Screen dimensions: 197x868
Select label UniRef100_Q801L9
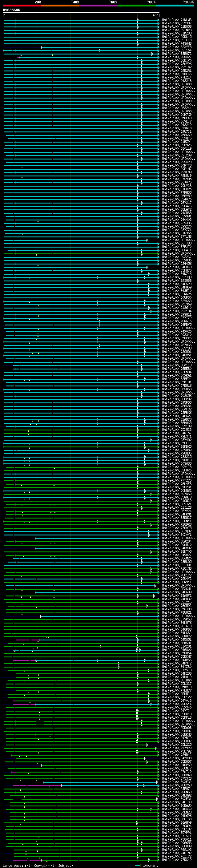177,148
